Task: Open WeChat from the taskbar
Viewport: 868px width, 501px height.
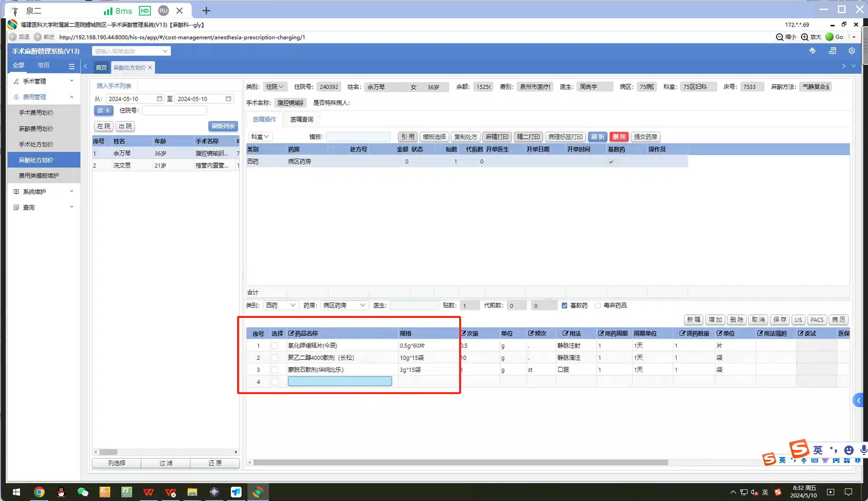Action: tap(83, 492)
